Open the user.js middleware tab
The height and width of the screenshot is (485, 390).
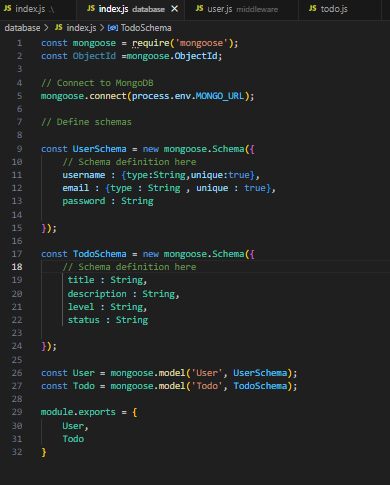click(x=242, y=9)
